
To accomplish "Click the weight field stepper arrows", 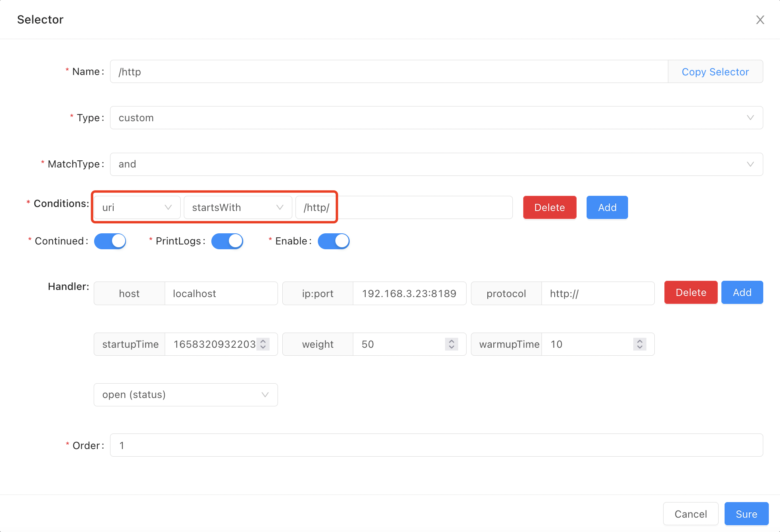I will [451, 344].
